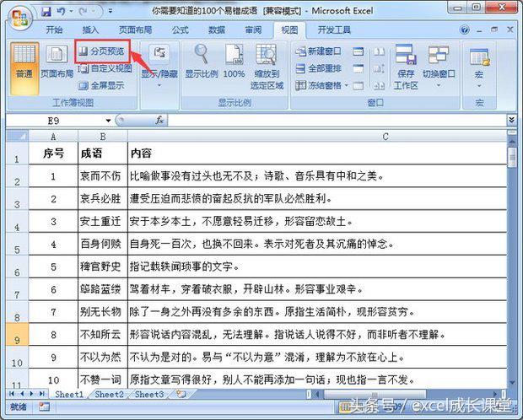Open the 宏 macros dropdown

click(x=479, y=68)
